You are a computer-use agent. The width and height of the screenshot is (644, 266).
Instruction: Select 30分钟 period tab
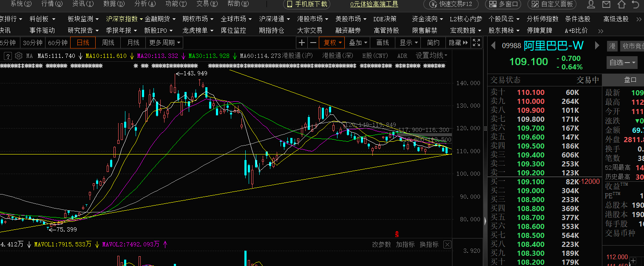point(32,43)
